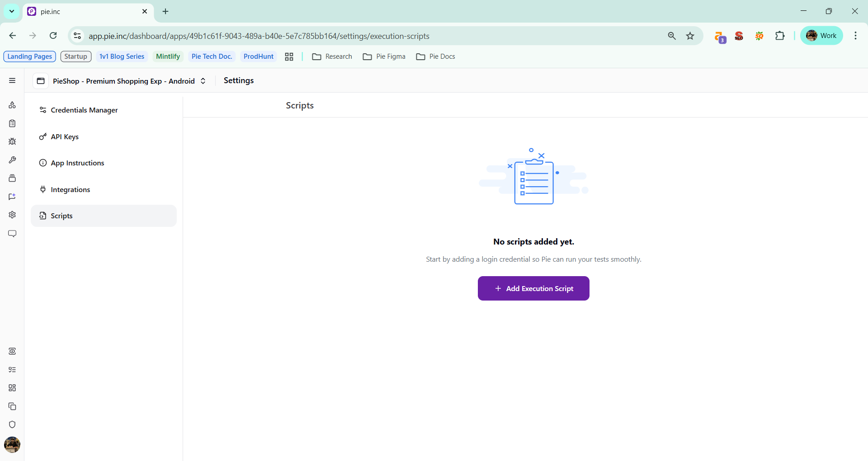Click the shield icon near sidebar bottom
The width and height of the screenshot is (868, 461).
coord(12,424)
